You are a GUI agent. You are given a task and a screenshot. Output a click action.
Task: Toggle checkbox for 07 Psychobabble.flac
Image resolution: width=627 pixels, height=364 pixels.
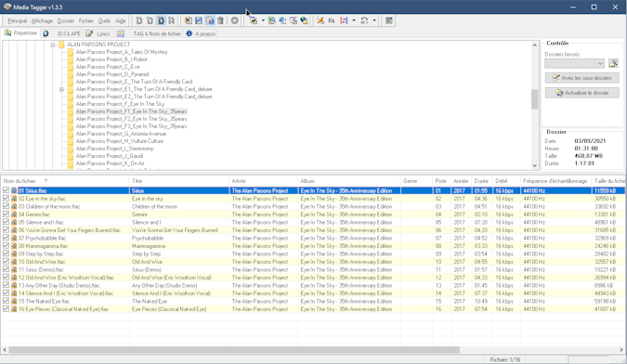[x=6, y=238]
